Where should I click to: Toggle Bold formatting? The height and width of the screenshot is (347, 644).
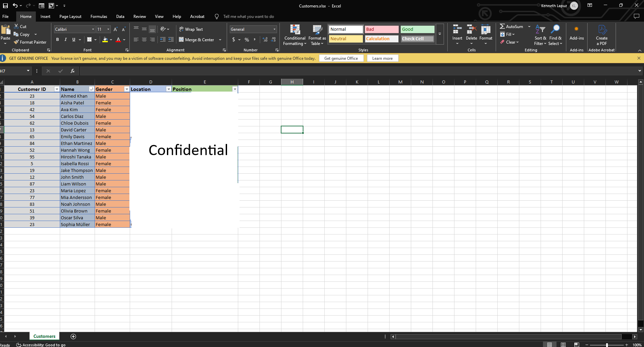point(57,40)
